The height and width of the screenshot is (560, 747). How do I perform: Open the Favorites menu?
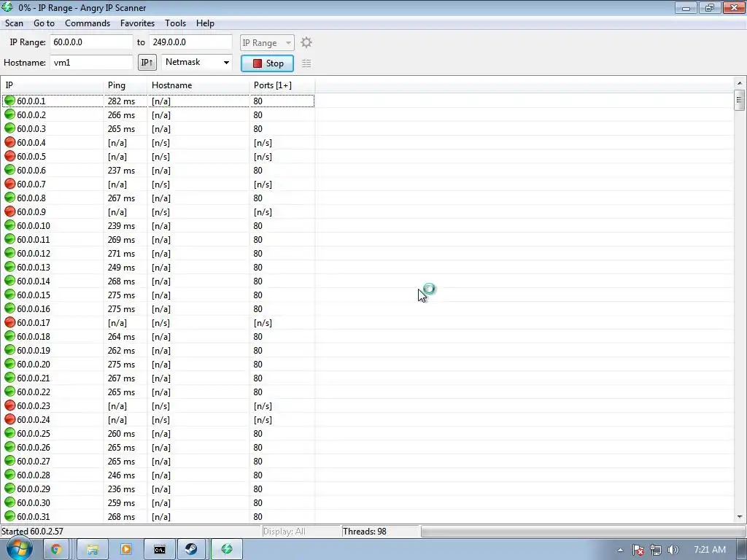click(137, 23)
